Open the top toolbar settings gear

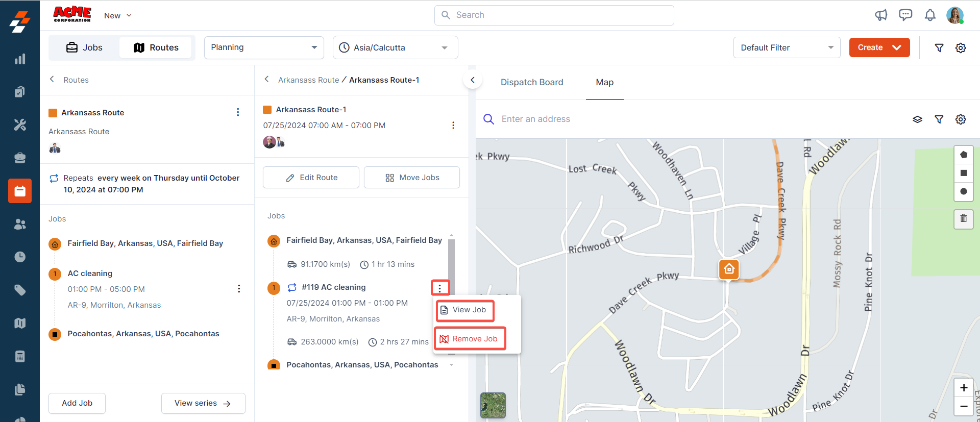coord(961,47)
